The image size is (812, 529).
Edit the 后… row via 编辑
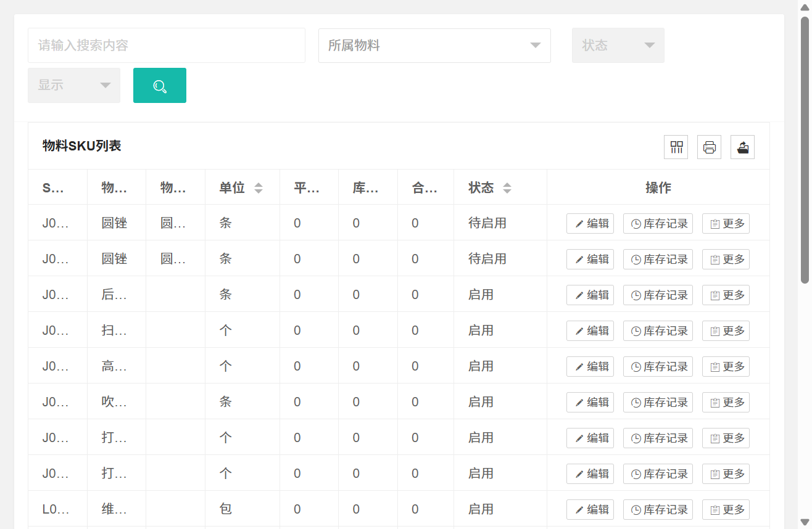(x=590, y=295)
